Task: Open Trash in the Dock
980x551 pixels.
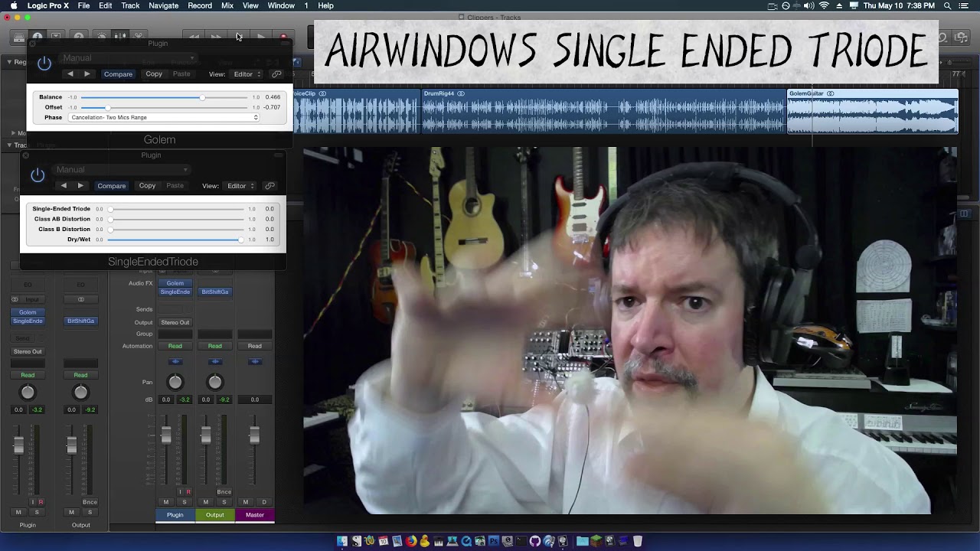Action: pos(637,541)
